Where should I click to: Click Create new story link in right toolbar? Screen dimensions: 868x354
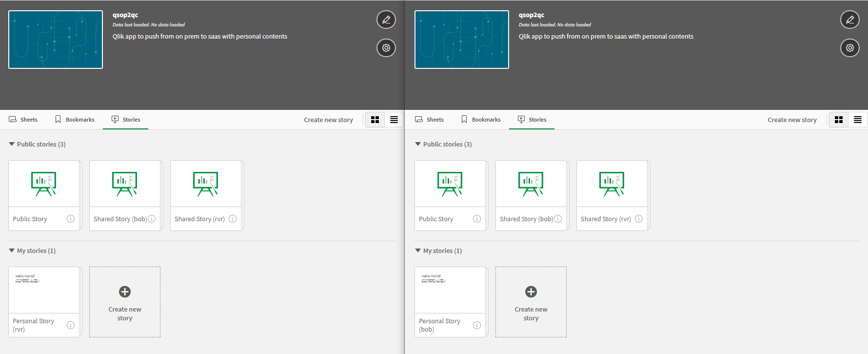click(792, 120)
